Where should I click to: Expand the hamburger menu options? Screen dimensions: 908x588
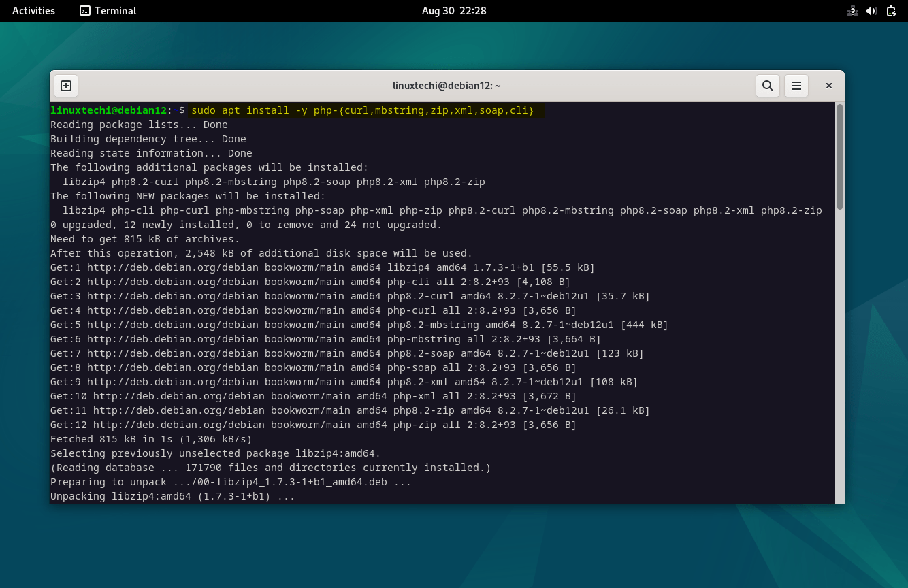click(796, 86)
